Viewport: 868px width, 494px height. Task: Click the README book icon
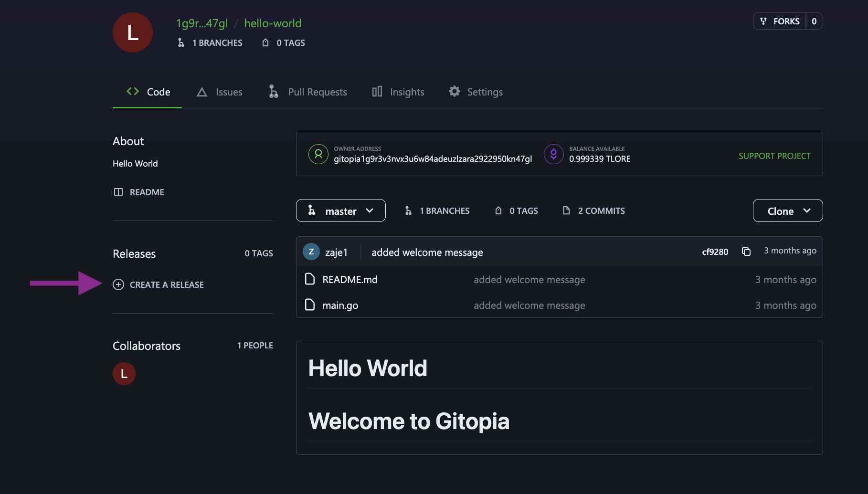[118, 192]
